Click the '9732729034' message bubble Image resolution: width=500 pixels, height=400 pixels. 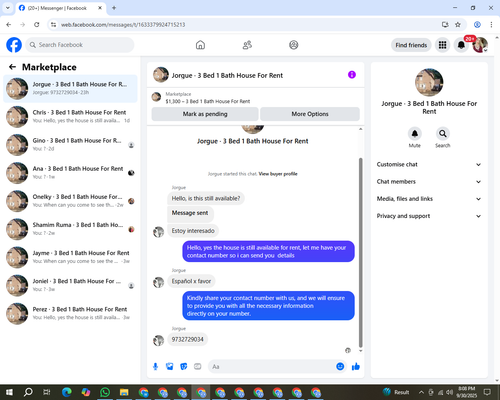click(188, 339)
